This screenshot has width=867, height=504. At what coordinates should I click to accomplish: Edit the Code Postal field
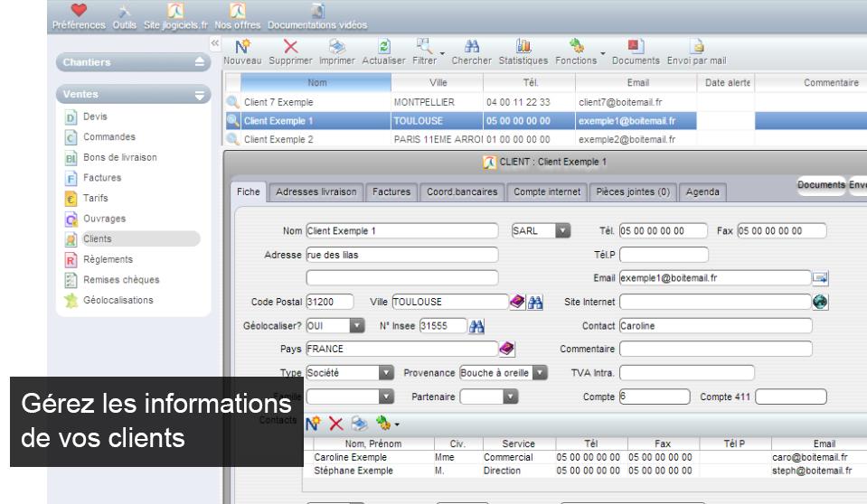tap(330, 302)
